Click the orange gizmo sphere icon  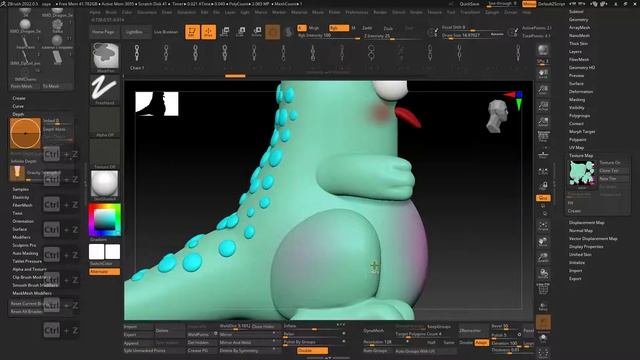(x=273, y=32)
